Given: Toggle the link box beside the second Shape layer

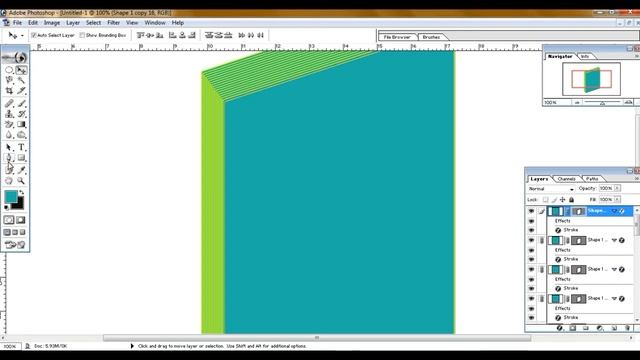Looking at the screenshot, I should click(x=541, y=240).
